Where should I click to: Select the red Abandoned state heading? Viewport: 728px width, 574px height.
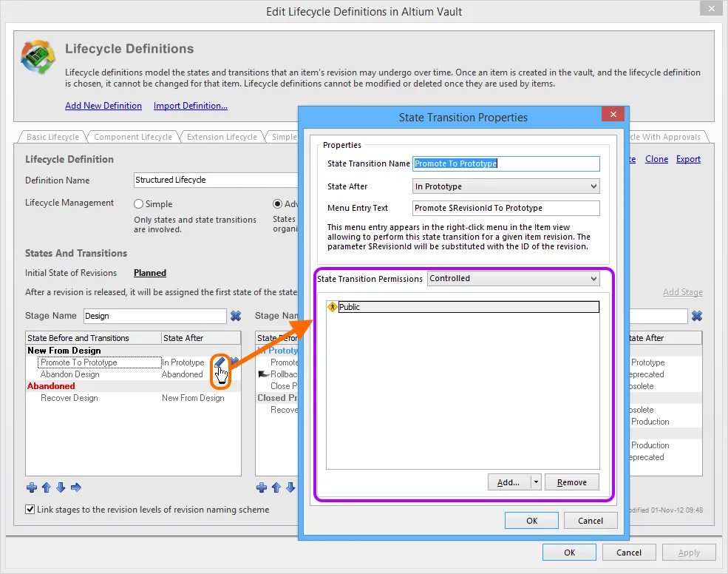[x=133, y=386]
